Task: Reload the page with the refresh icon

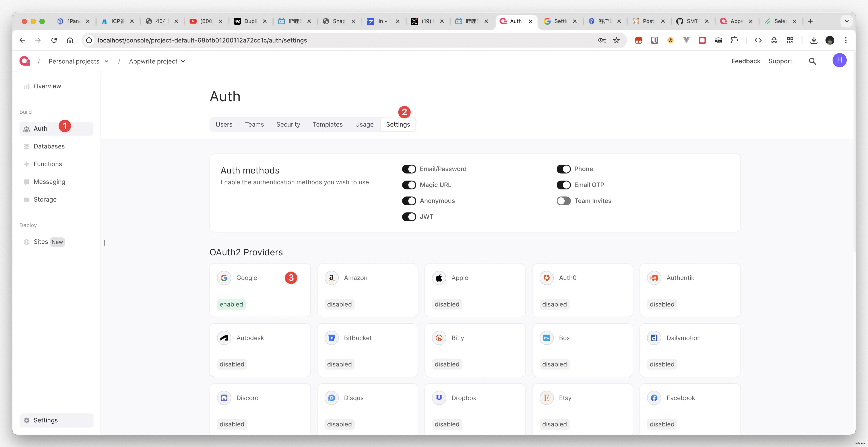Action: [54, 40]
